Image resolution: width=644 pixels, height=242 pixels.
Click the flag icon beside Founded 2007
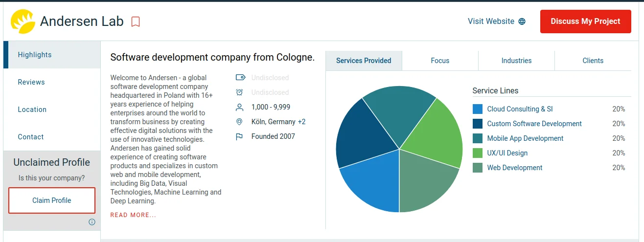pos(239,136)
